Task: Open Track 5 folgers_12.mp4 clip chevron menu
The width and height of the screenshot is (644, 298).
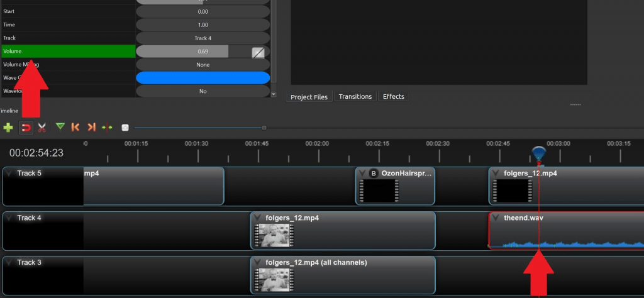Action: (496, 174)
